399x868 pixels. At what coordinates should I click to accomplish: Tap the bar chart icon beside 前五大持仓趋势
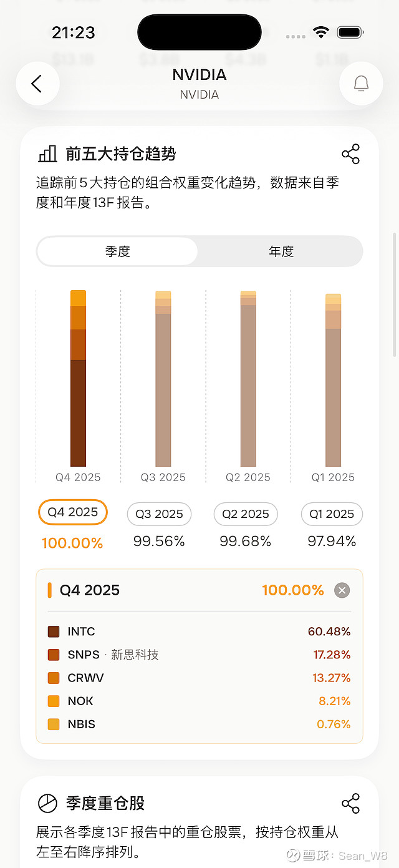46,153
